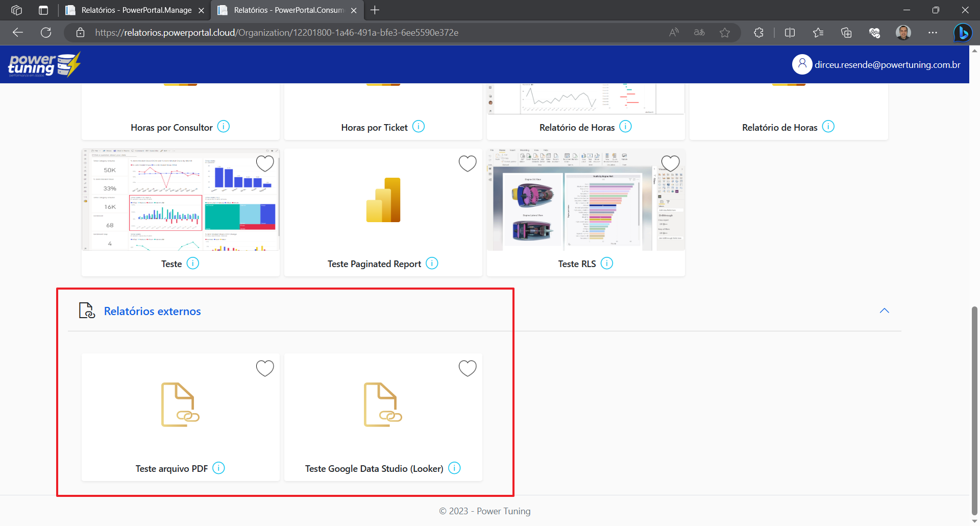Image resolution: width=980 pixels, height=526 pixels.
Task: Show info for Teste arquivo PDF
Action: coord(218,468)
